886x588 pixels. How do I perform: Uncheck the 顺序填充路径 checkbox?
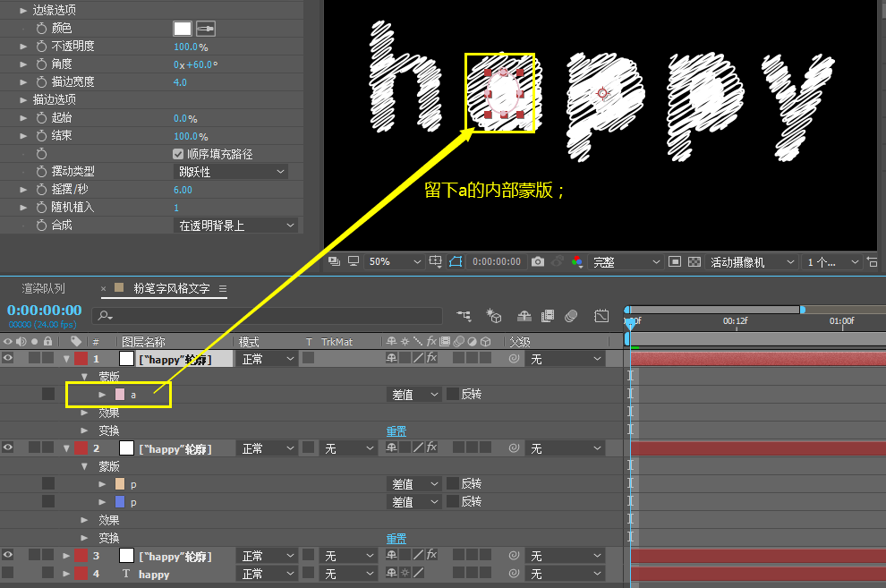pyautogui.click(x=179, y=153)
